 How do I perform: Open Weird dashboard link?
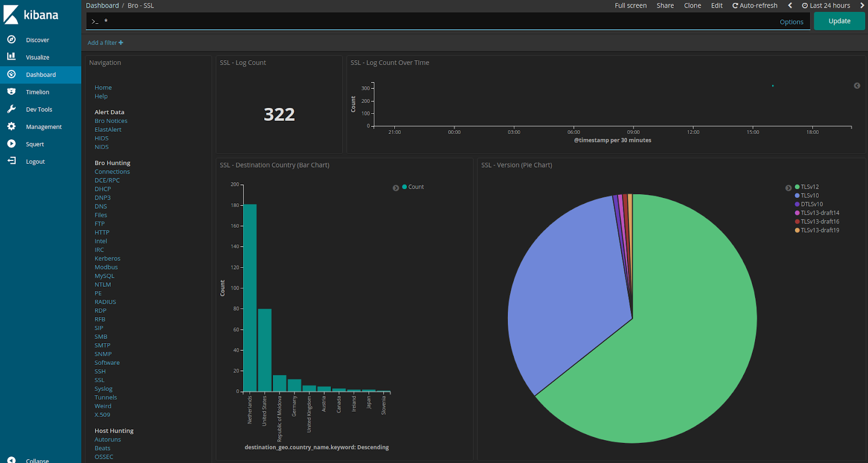[103, 406]
